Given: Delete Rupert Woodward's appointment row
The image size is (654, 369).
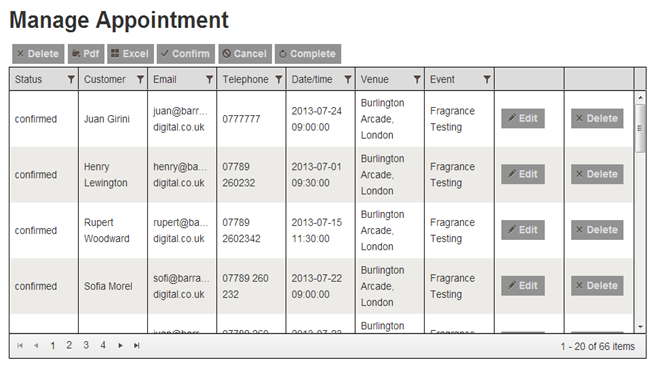Looking at the screenshot, I should (x=597, y=230).
